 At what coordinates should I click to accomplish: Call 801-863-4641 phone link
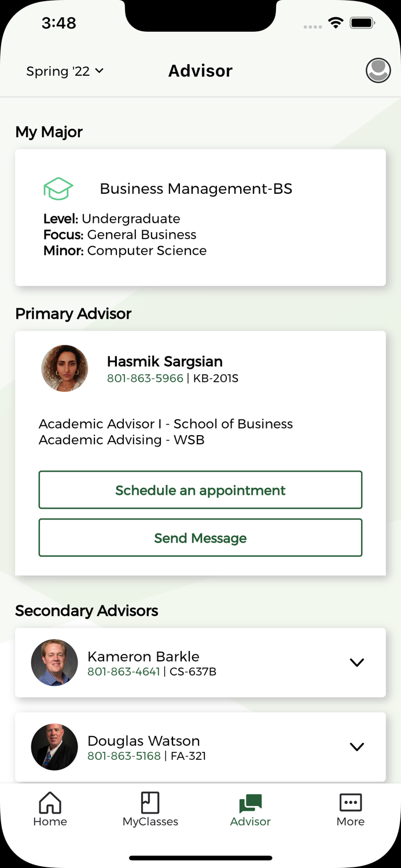(124, 673)
